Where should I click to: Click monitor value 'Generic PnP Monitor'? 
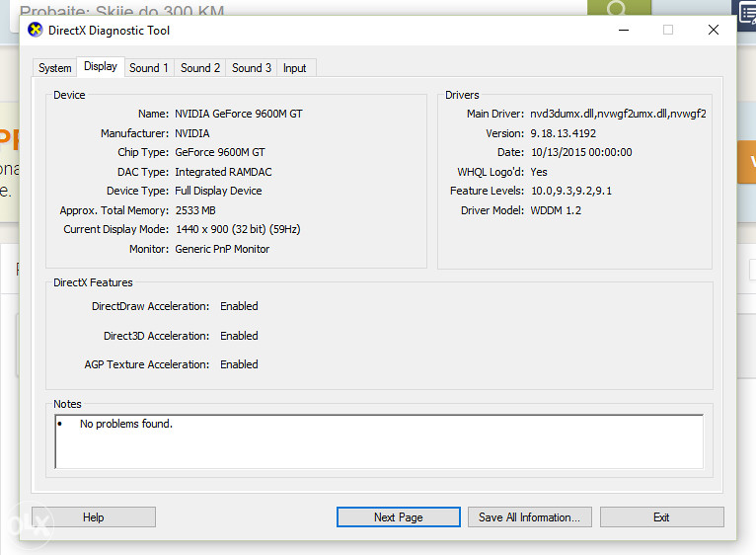click(x=222, y=249)
